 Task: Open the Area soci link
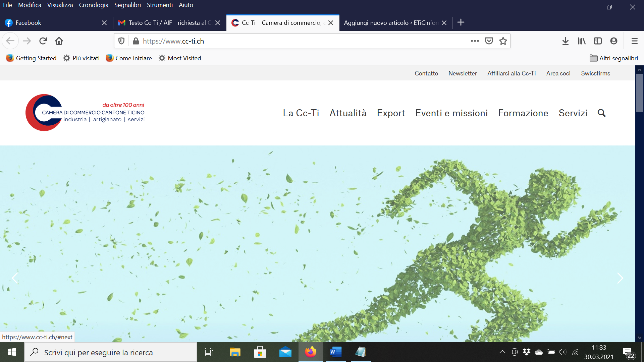558,73
